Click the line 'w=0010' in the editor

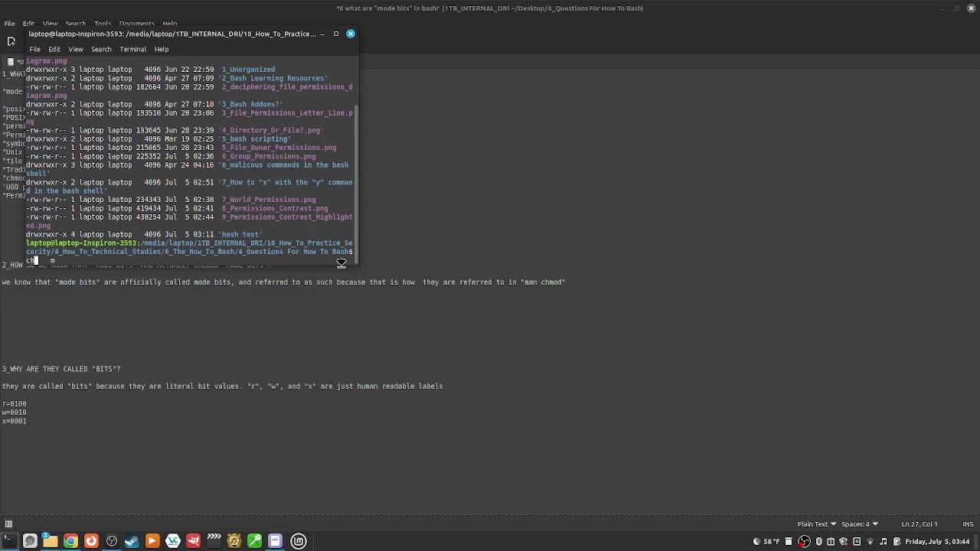(x=14, y=412)
